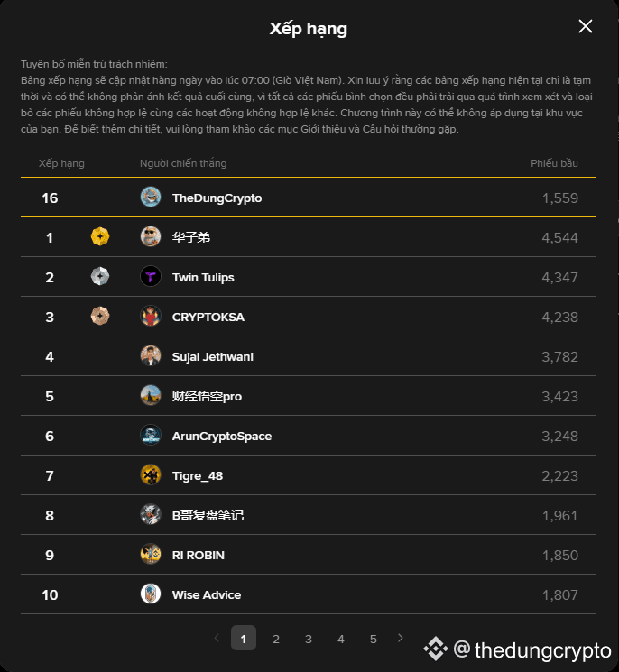Click Wise Advice avatar icon

pos(151,594)
